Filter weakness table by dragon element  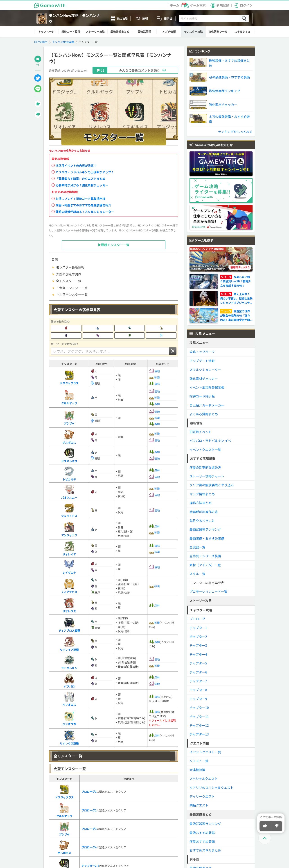pos(66,336)
